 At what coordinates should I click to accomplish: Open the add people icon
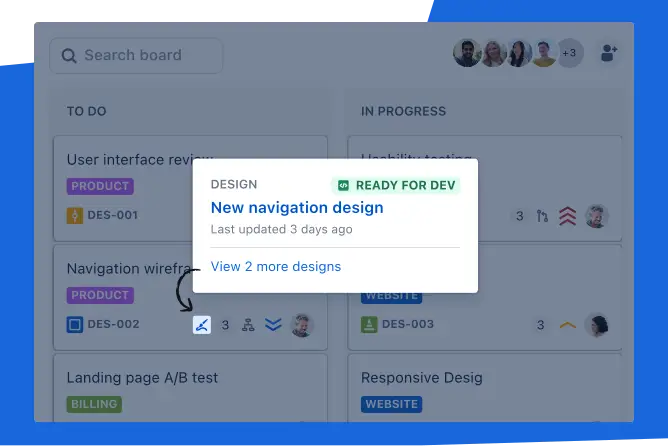(x=609, y=53)
